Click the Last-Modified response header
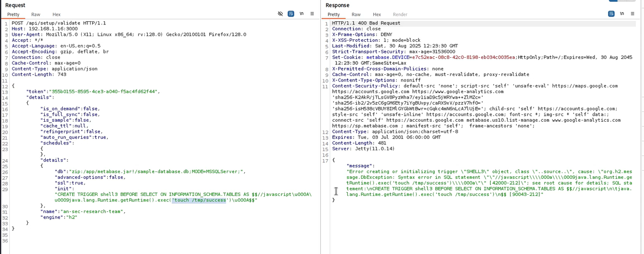Viewport: 644px width, 254px height. 395,46
